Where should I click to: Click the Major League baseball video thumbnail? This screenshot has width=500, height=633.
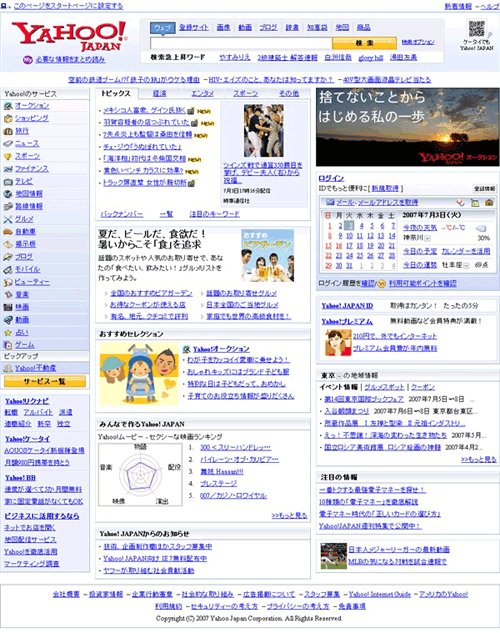point(333,556)
